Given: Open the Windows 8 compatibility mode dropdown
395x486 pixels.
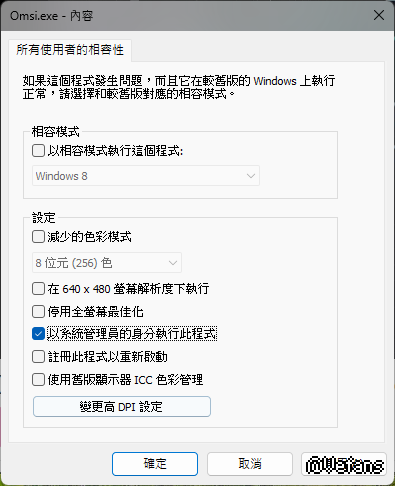Looking at the screenshot, I should [146, 176].
